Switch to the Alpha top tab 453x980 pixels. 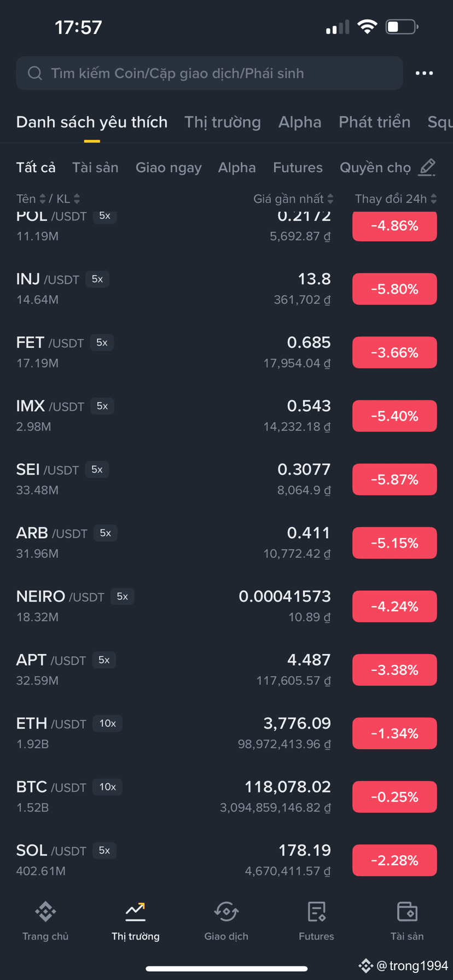[299, 122]
